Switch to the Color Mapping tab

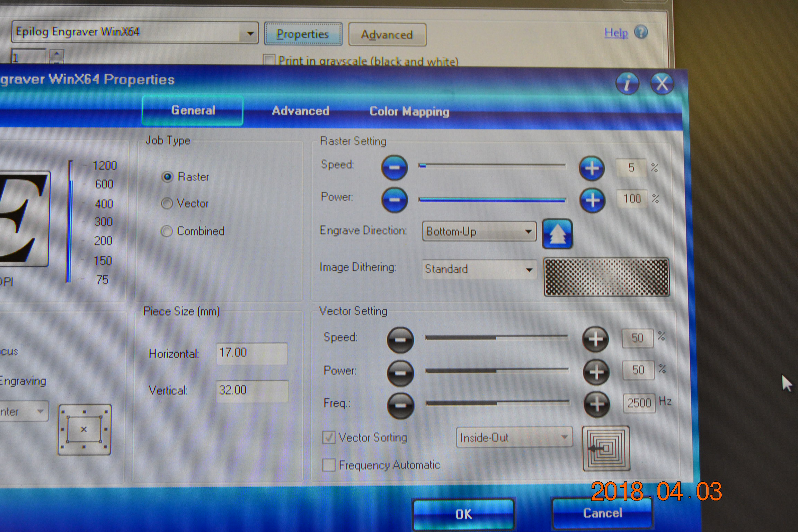[409, 112]
